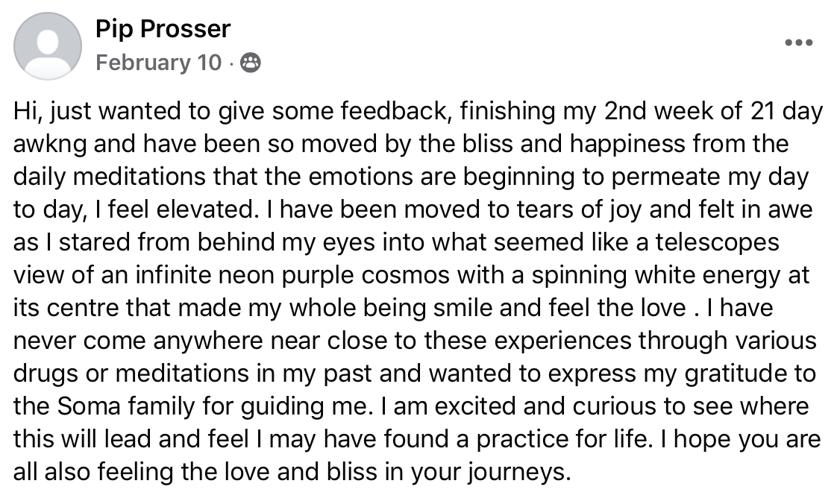Viewport: 837px width, 504px height.
Task: Click the word "telescopes" in the post
Action: tap(717, 243)
